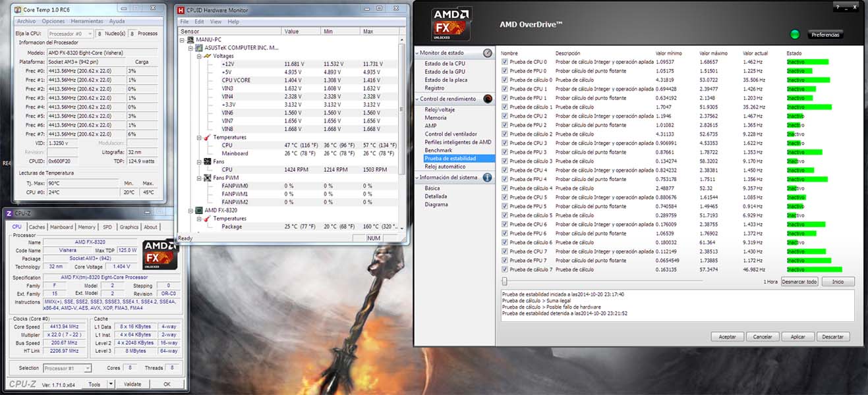
Task: Click the green status indicator near Preferencias
Action: 794,34
